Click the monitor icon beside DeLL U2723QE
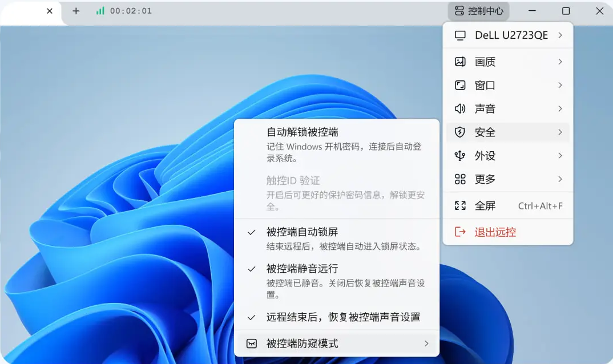The image size is (613, 364). point(461,35)
